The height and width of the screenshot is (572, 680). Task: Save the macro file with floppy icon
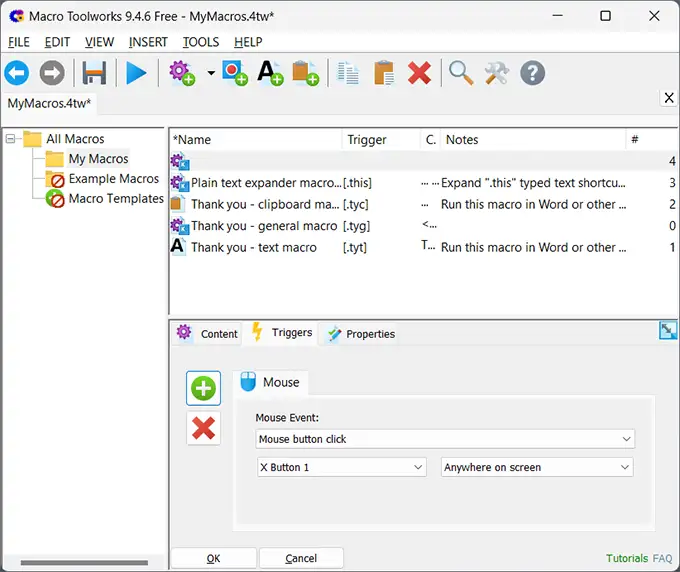(x=94, y=73)
